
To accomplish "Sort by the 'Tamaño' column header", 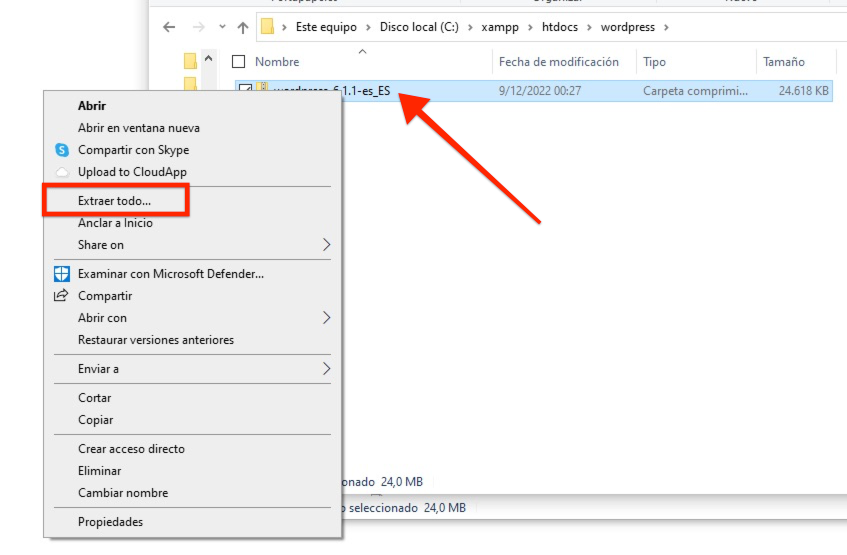I will pos(784,62).
